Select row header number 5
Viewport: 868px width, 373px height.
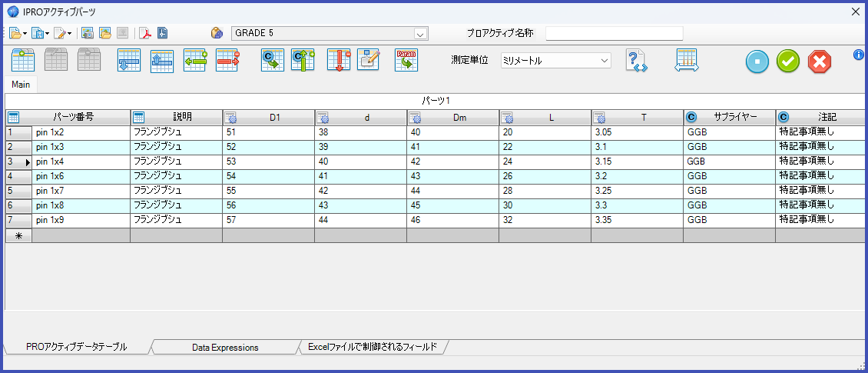point(19,191)
